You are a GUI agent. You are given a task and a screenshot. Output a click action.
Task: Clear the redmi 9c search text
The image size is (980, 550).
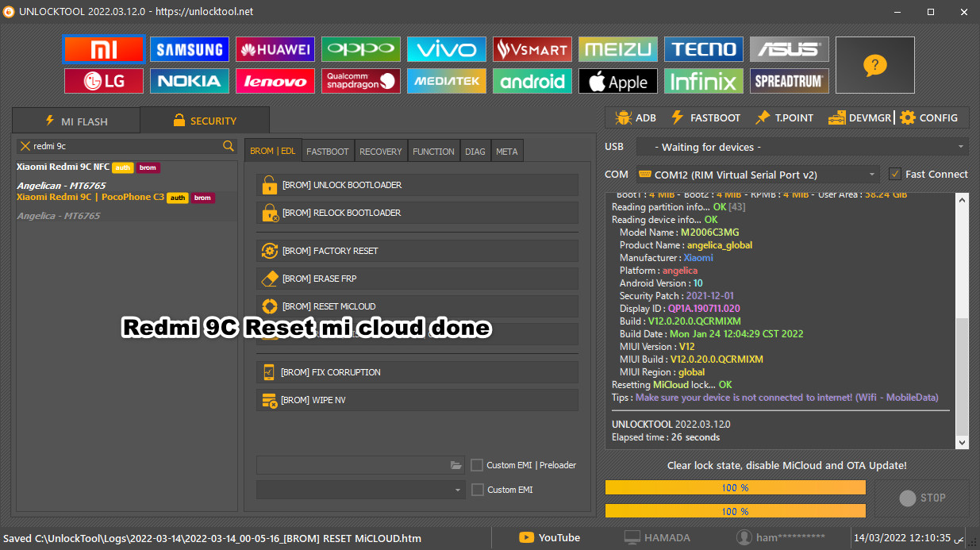pos(25,146)
